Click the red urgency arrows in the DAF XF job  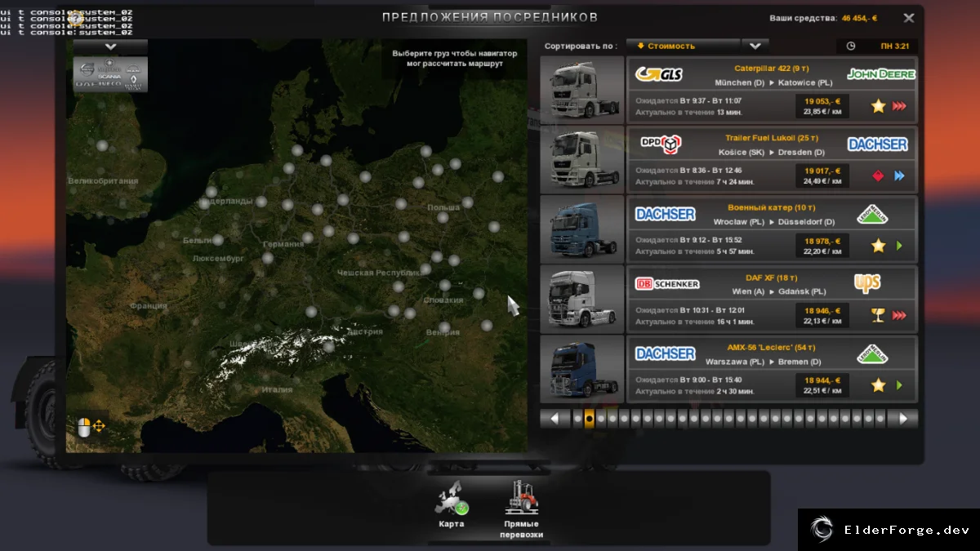coord(899,315)
